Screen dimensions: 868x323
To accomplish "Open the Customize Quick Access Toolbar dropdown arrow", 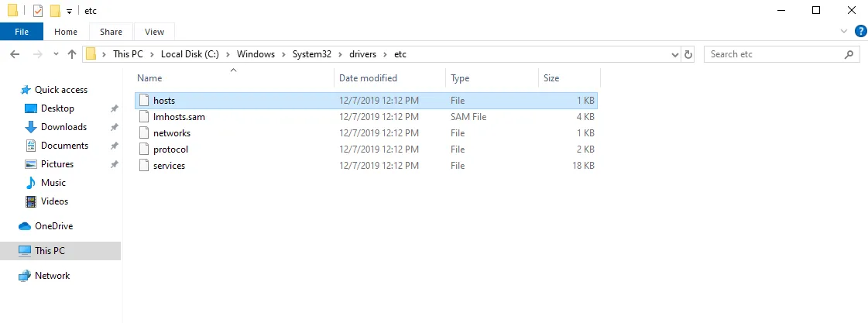I will (x=69, y=11).
